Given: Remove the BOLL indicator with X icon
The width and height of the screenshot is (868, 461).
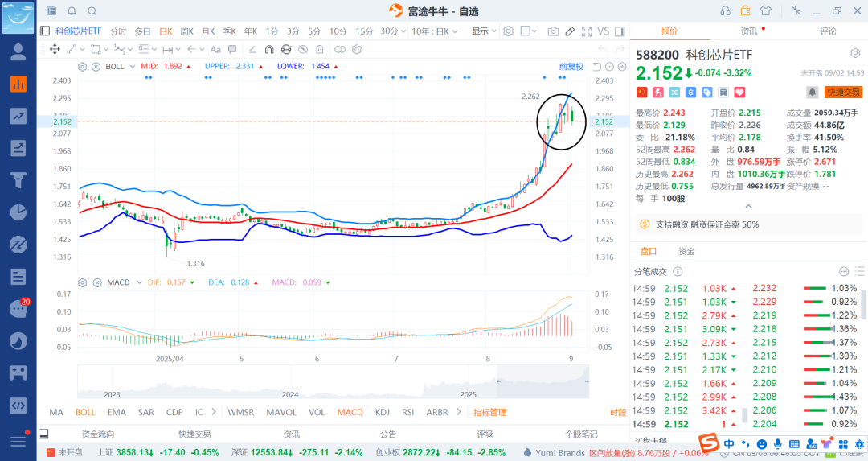Looking at the screenshot, I should tap(96, 67).
